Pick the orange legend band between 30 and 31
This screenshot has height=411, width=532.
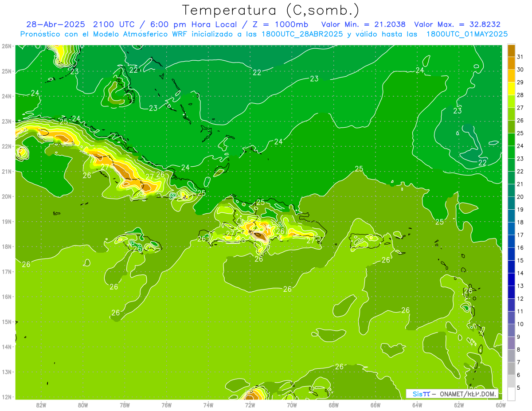click(x=511, y=63)
